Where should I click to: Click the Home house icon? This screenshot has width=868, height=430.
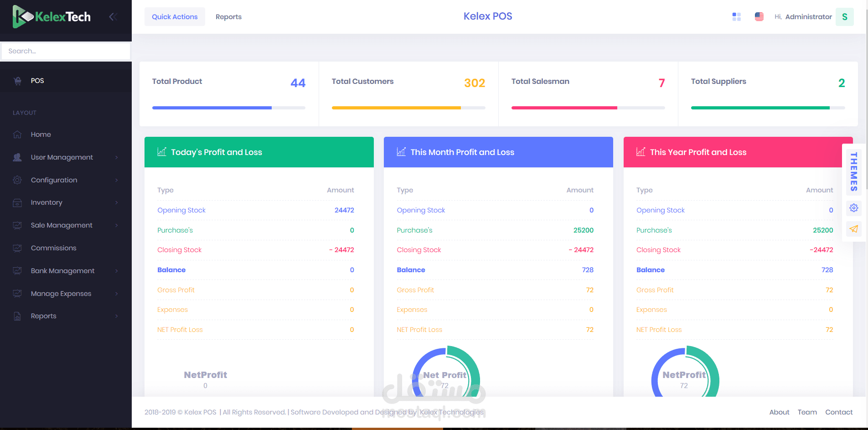coord(17,135)
